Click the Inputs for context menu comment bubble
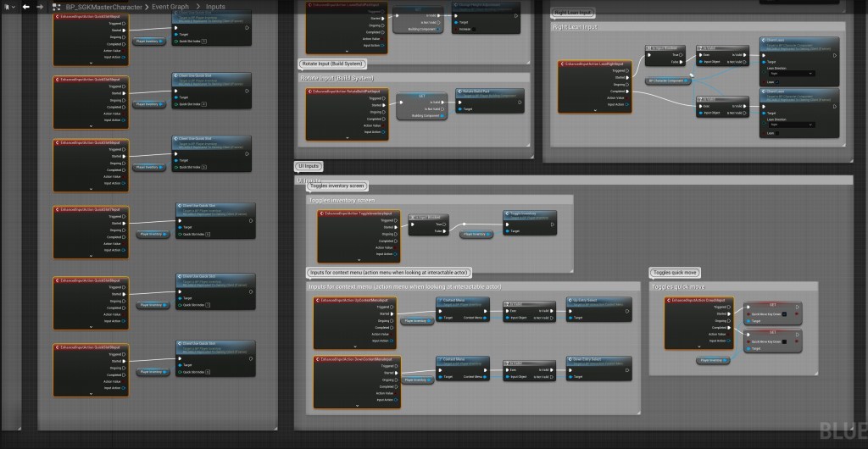The height and width of the screenshot is (449, 868). 389,273
